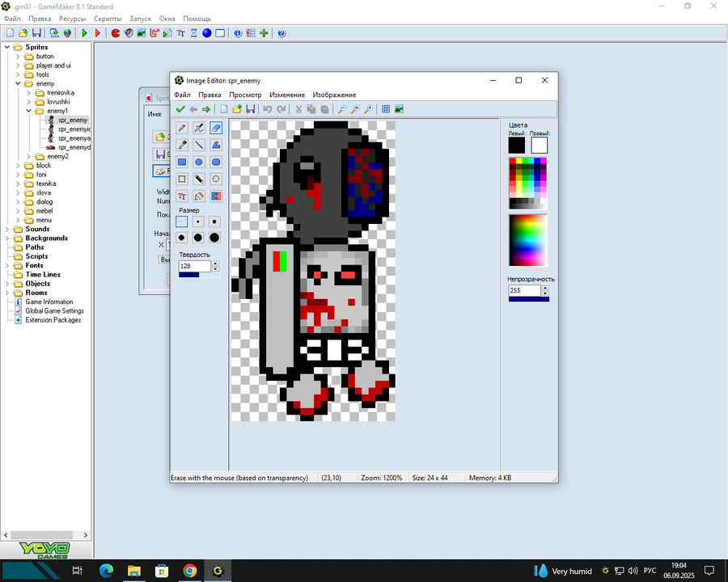Select the Eraser tool
This screenshot has height=582, width=728.
pyautogui.click(x=216, y=128)
